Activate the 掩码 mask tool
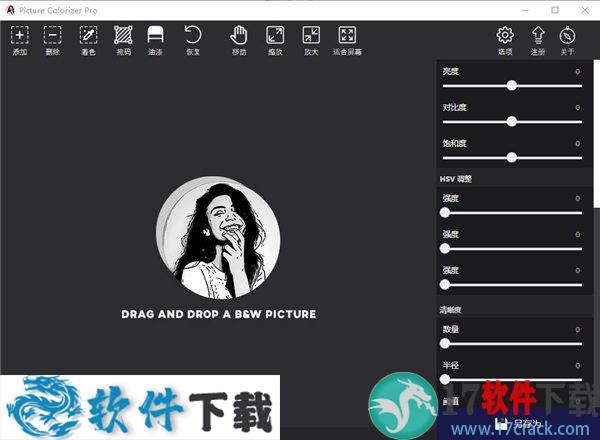 (x=123, y=40)
